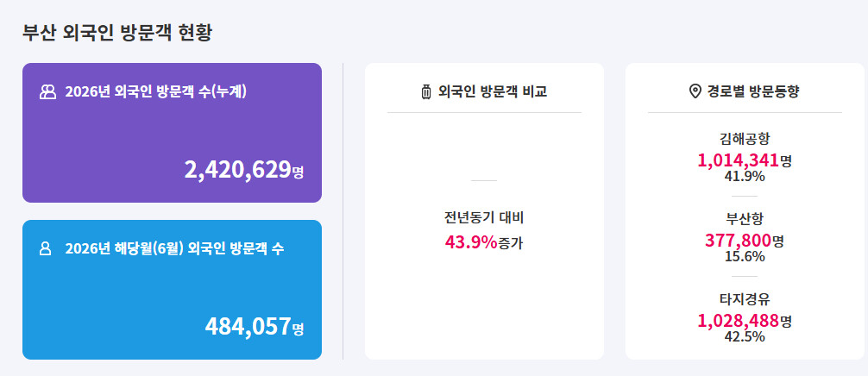
Task: Click the 42.5% share under 타지경유
Action: point(745,336)
